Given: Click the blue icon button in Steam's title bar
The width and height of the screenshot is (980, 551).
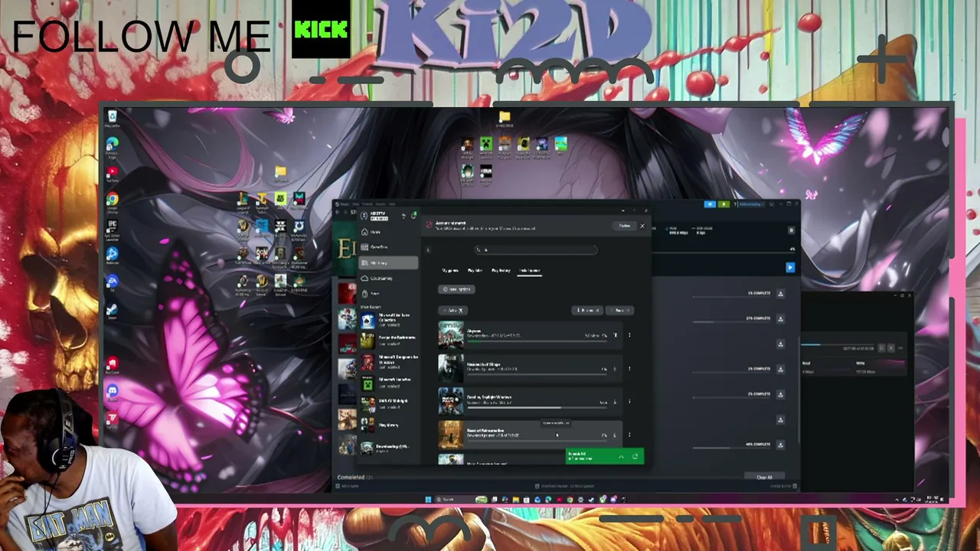Looking at the screenshot, I should (710, 204).
